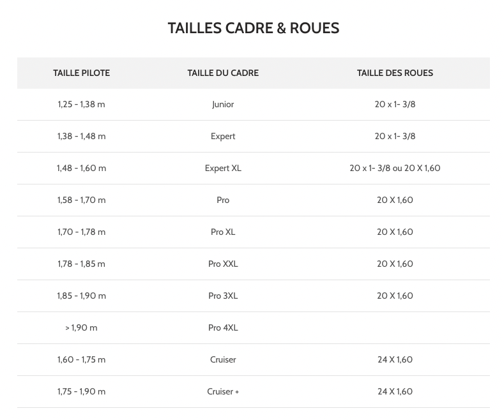
Task: Select the 1,60 - 1,75 m rider height
Action: 81,359
